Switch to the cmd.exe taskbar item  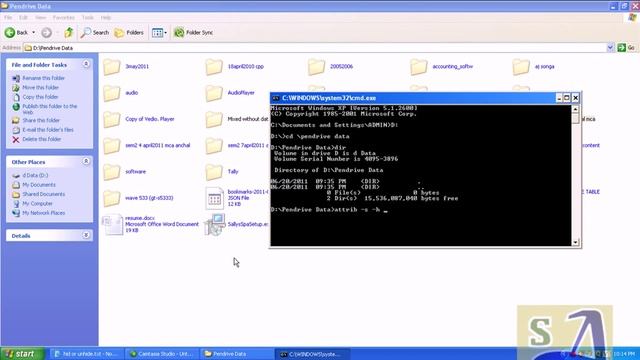[313, 354]
